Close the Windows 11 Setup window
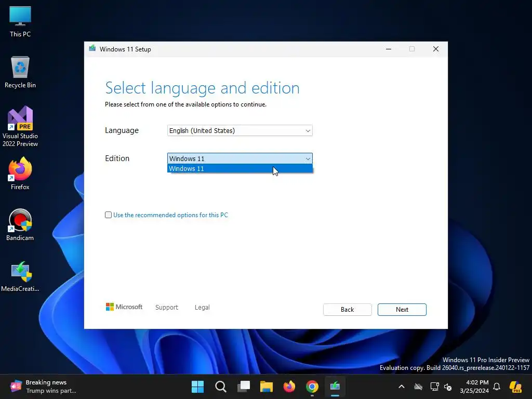532x399 pixels. (436, 49)
